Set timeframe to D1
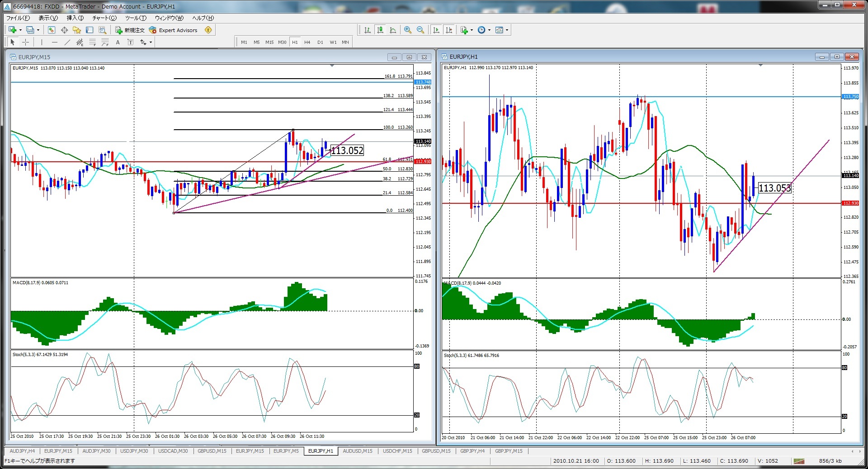 [x=320, y=42]
